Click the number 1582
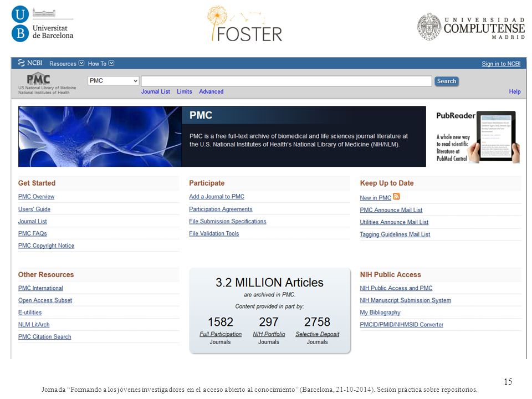Viewport: 532px width, 399px height. [221, 321]
